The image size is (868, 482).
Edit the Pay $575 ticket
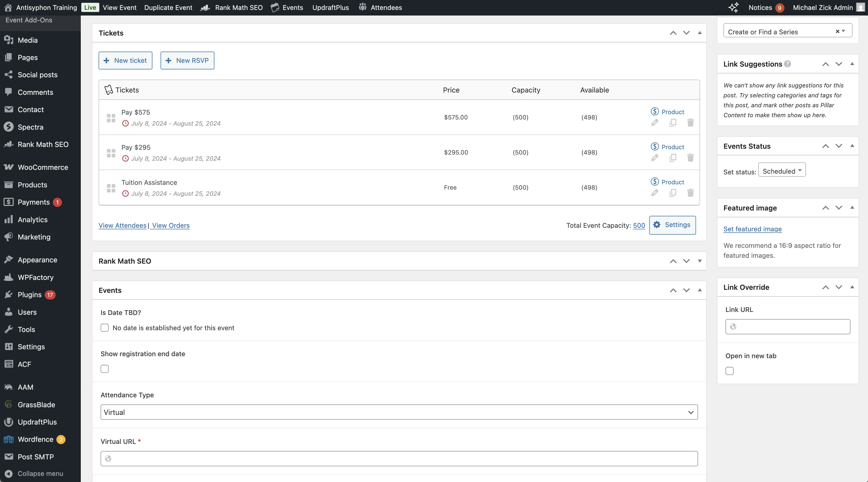(x=655, y=123)
